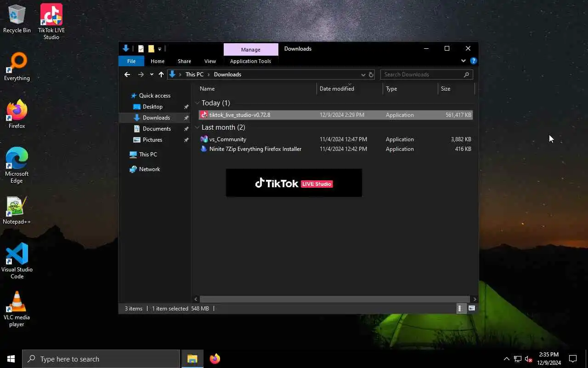Open Microsoft Edge desktop shortcut

pos(17,165)
